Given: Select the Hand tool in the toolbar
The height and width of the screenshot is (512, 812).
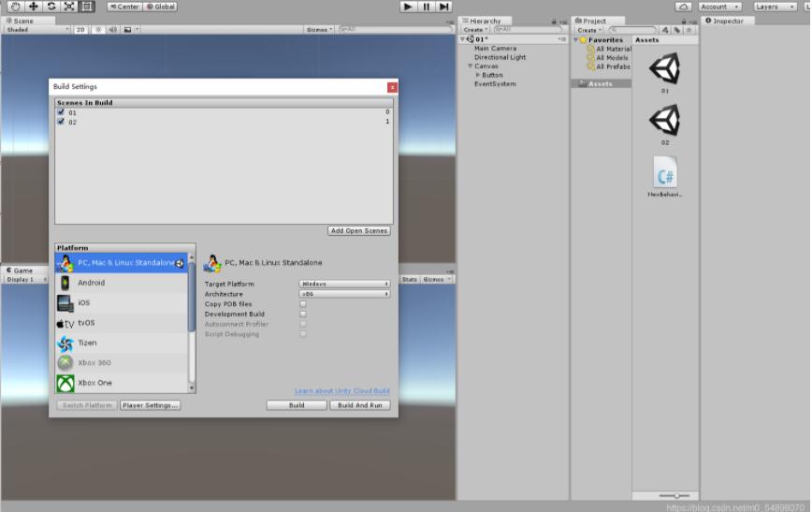Looking at the screenshot, I should [15, 7].
